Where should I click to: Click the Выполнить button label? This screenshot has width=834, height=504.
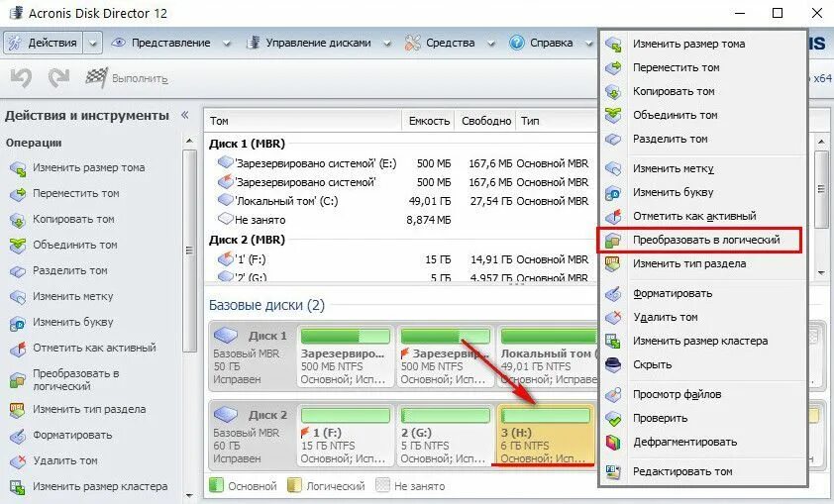point(140,78)
